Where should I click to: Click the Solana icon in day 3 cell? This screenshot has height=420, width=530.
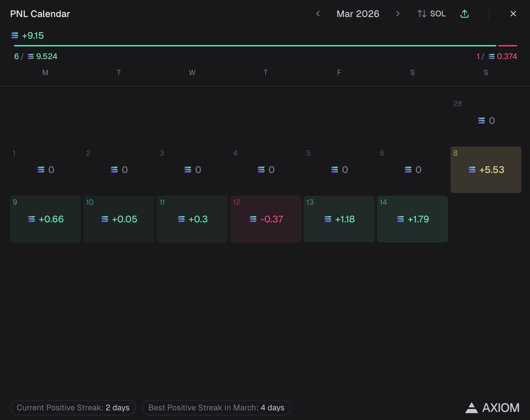pos(188,170)
